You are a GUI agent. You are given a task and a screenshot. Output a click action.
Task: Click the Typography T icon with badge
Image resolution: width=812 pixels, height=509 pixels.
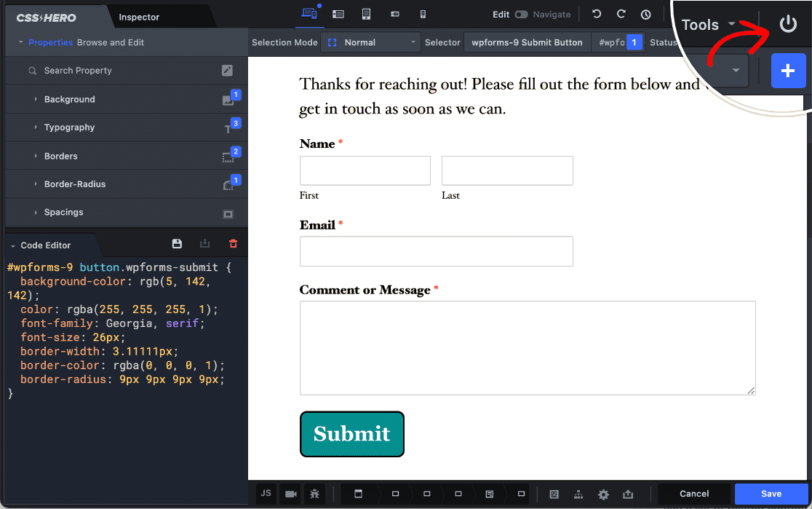228,129
